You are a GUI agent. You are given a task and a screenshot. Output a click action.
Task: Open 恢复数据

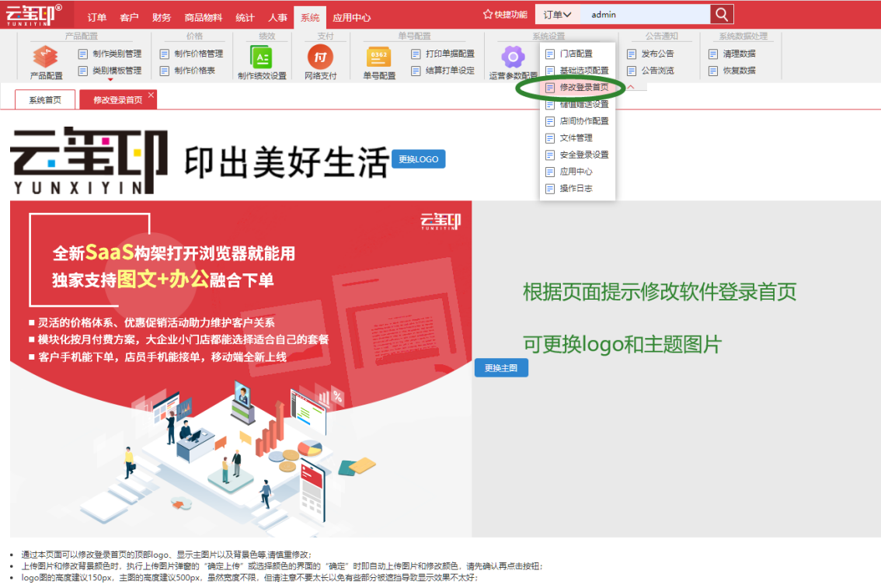(x=732, y=71)
